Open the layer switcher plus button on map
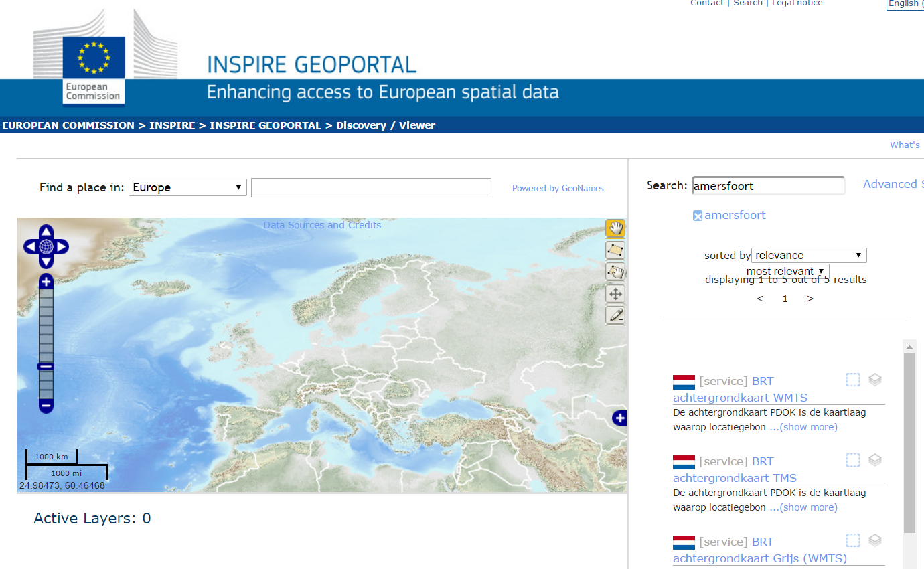This screenshot has height=569, width=924. (619, 418)
